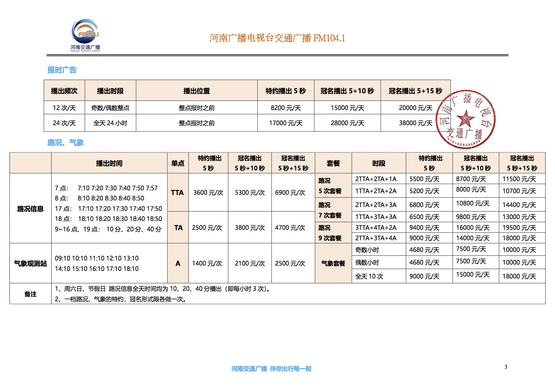
Task: Click the 8200 元/天 price cell
Action: tap(285, 108)
